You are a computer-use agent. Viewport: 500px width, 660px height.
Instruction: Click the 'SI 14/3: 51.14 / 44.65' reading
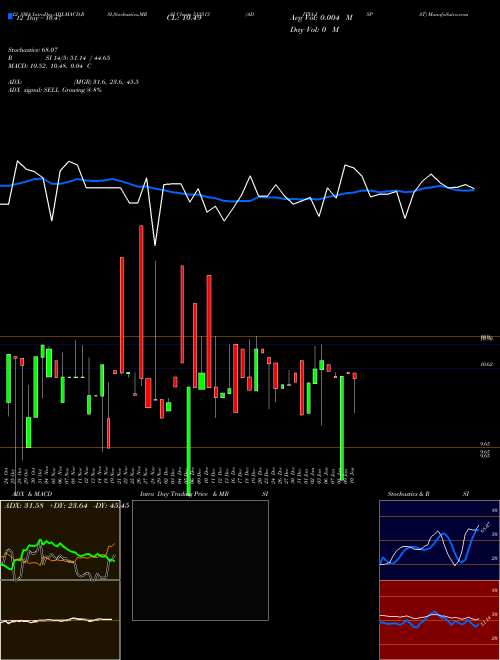78,58
